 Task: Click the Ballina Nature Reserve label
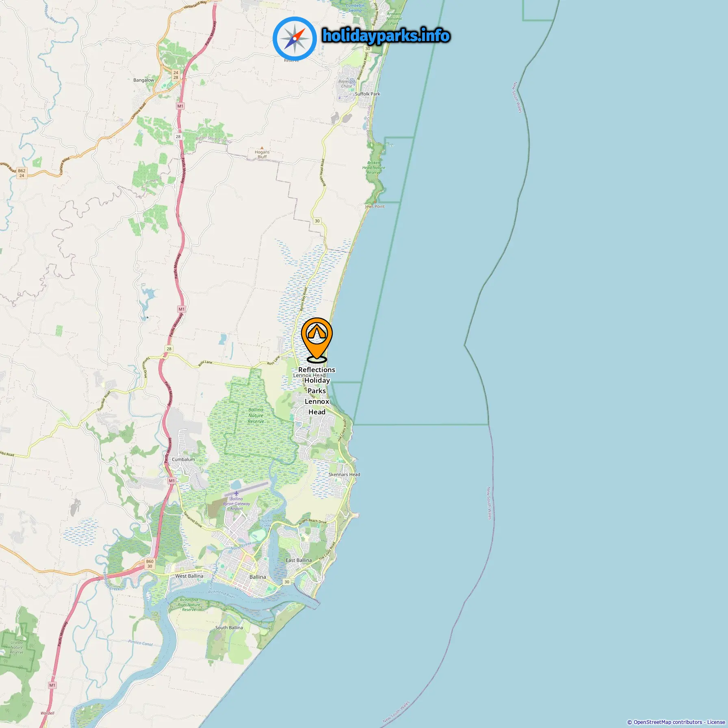click(x=256, y=416)
